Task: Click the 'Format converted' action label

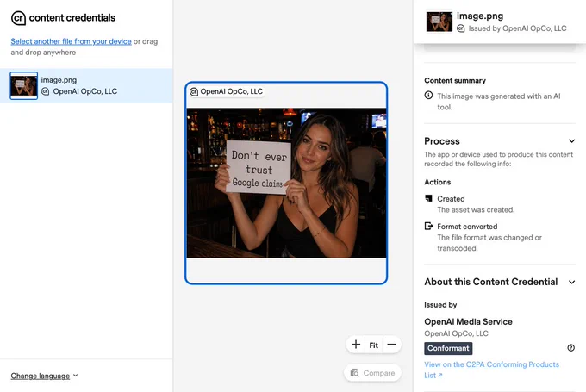Action: coord(467,227)
